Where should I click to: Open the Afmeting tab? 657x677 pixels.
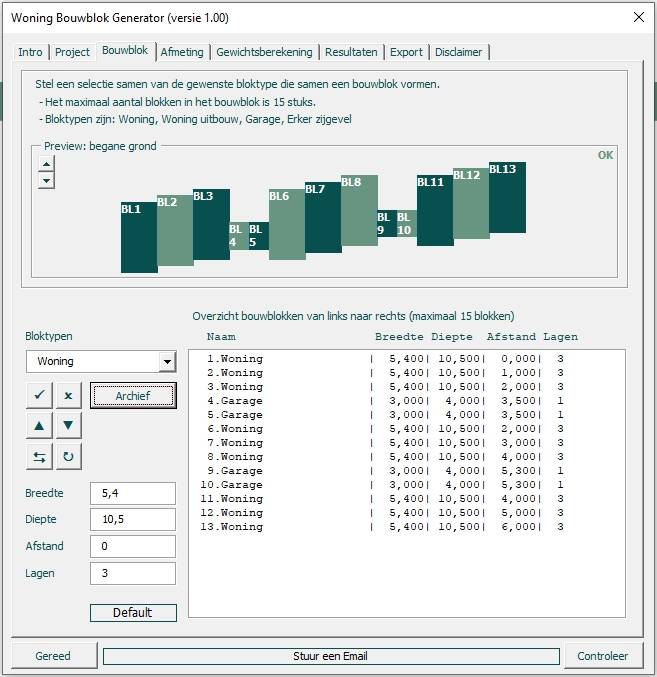182,52
